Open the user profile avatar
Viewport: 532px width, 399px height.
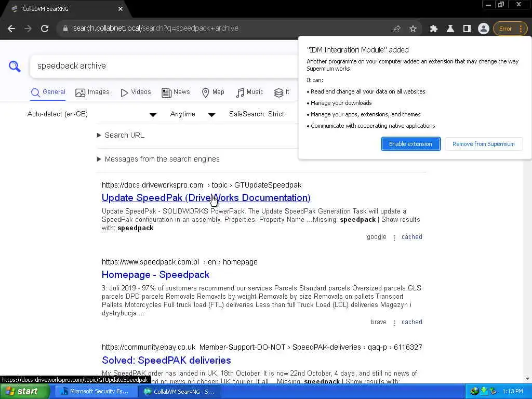click(x=484, y=29)
